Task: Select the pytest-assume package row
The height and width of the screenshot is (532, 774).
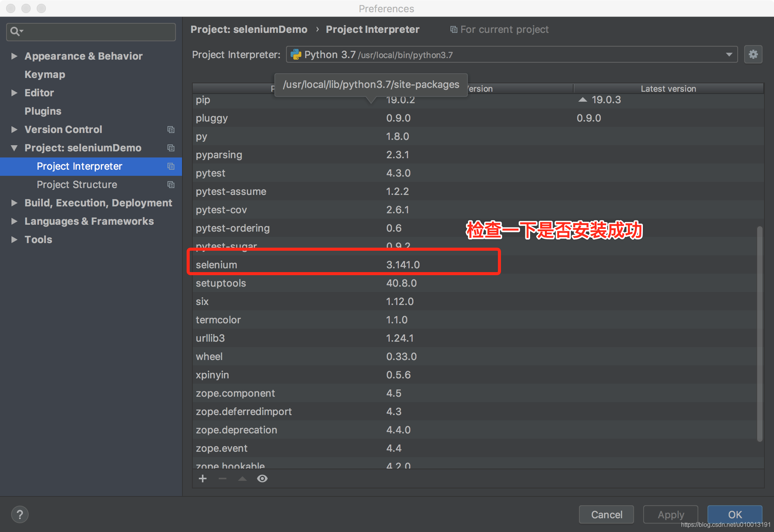Action: click(478, 191)
